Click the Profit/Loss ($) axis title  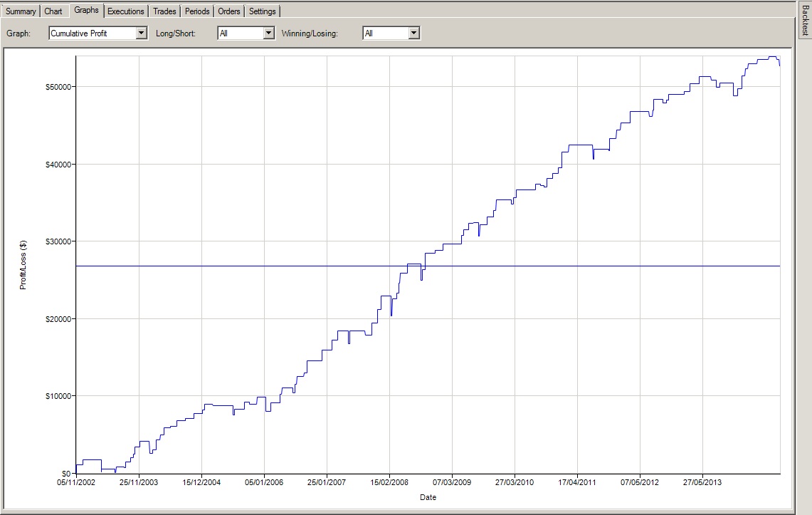point(23,264)
